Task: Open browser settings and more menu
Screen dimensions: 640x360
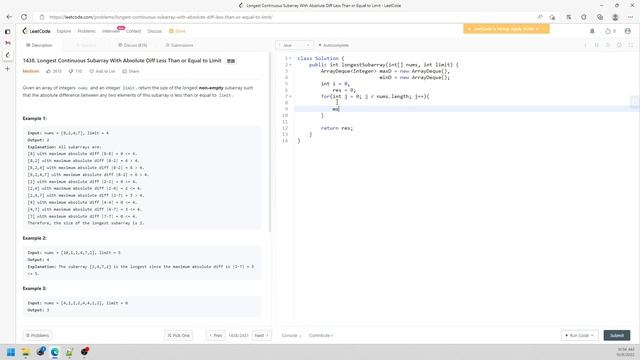Action: pos(631,17)
